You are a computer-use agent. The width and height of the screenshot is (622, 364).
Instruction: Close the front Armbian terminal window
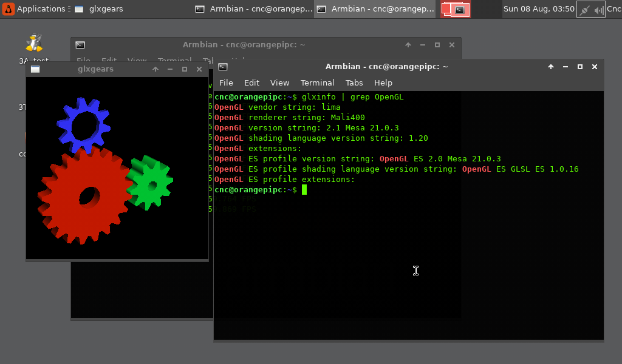point(595,67)
